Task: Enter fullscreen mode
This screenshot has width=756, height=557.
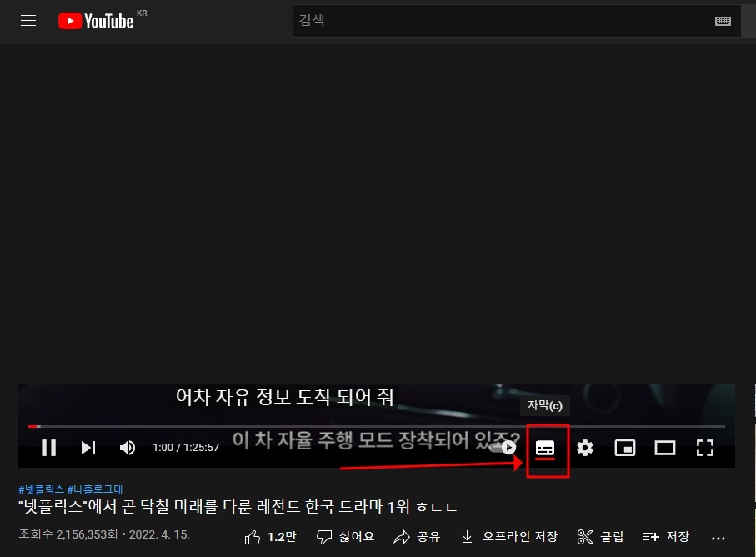Action: pos(705,448)
